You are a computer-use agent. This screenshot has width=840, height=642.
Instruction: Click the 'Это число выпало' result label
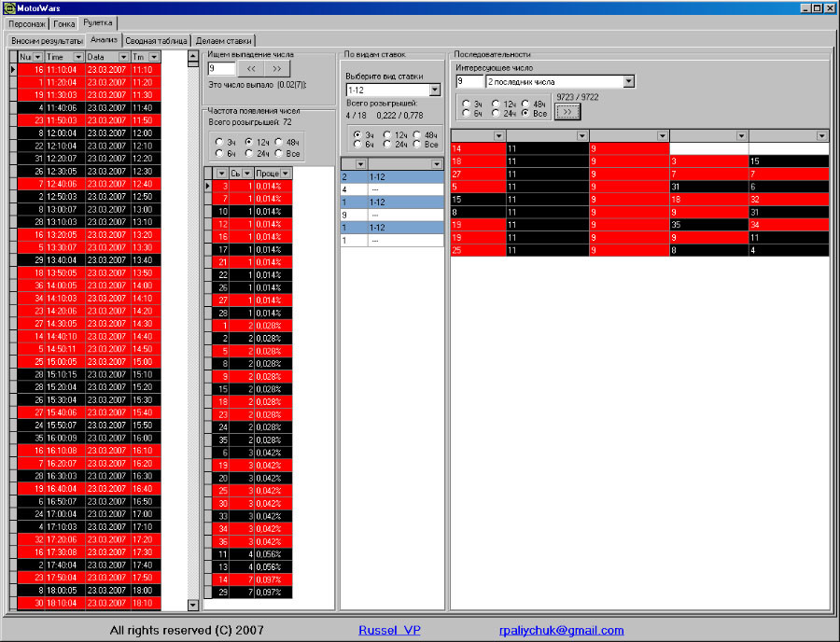click(x=258, y=85)
